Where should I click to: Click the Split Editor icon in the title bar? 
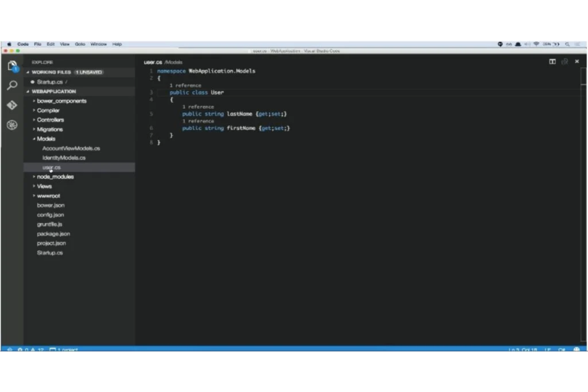pyautogui.click(x=552, y=62)
